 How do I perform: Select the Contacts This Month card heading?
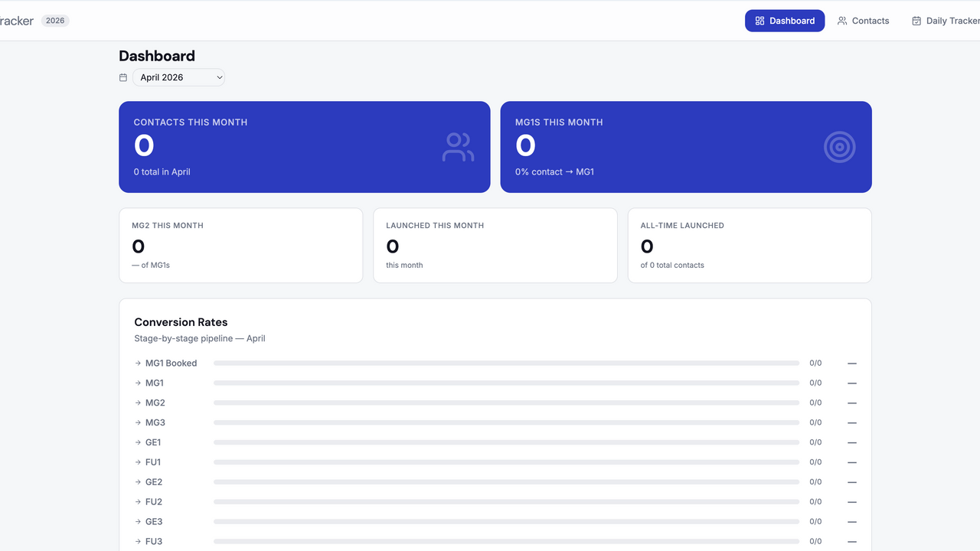click(191, 122)
